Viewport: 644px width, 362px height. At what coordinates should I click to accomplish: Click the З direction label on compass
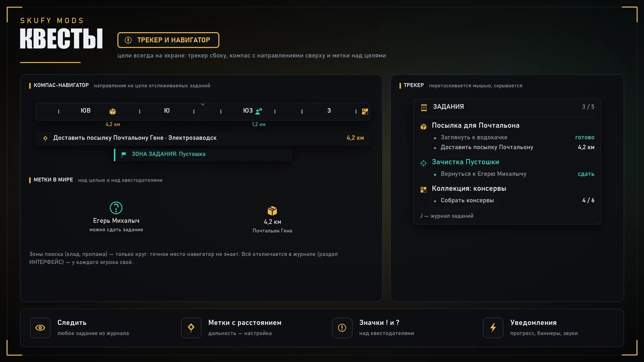click(x=329, y=111)
